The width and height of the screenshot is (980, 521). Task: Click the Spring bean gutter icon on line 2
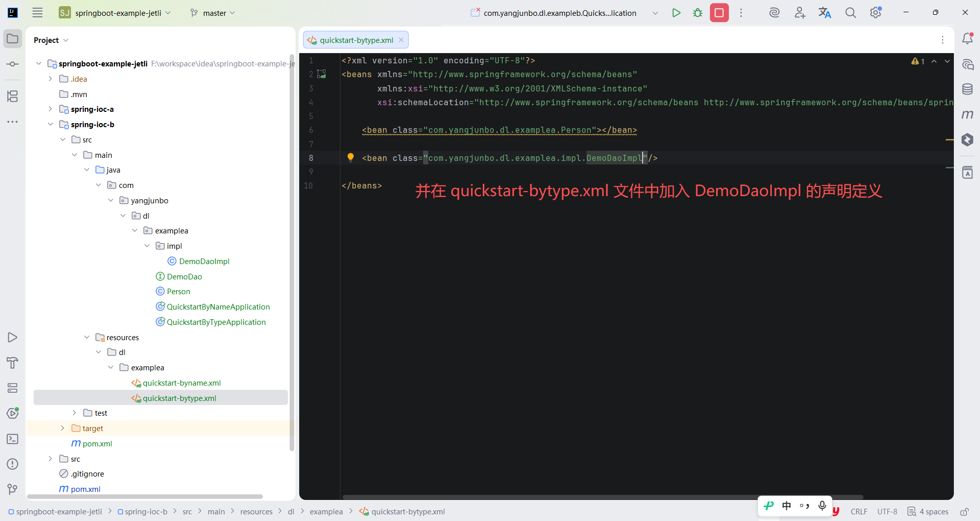coord(322,74)
